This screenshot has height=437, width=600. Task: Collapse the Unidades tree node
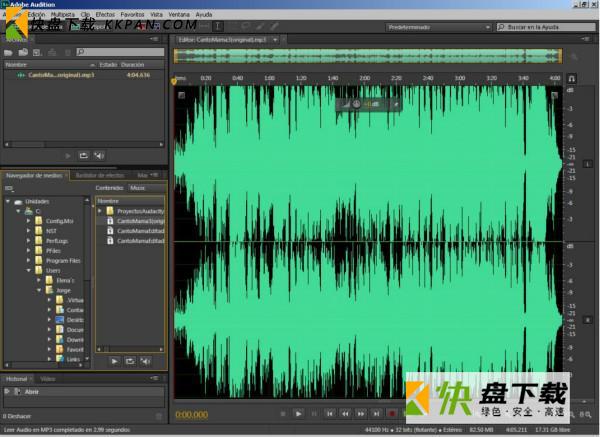coord(8,201)
